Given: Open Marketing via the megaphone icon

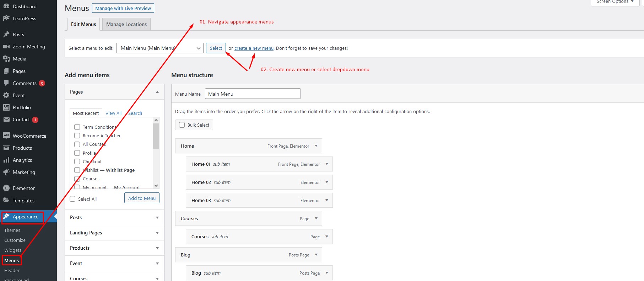Looking at the screenshot, I should tap(6, 172).
